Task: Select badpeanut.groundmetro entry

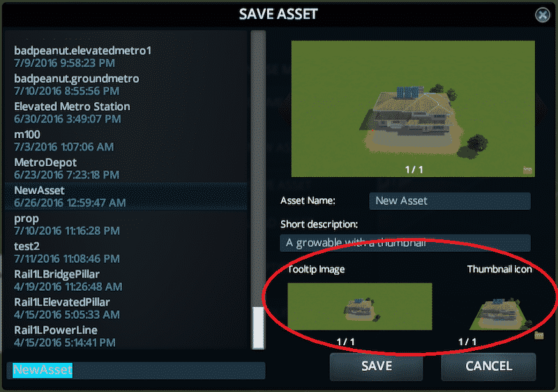Action: coord(126,84)
